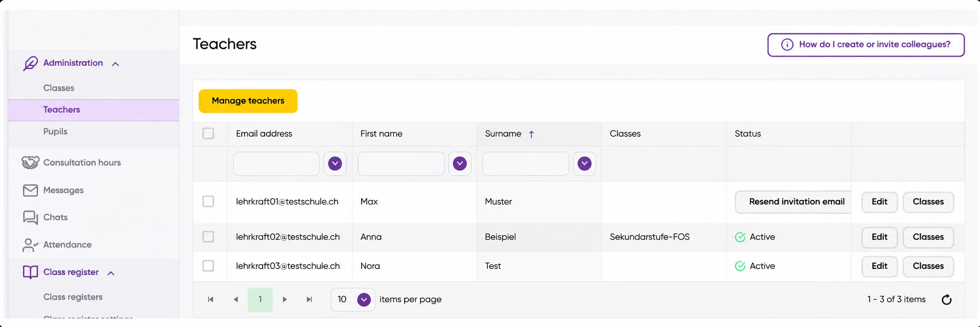Open Classes button for Nora Test
The width and height of the screenshot is (980, 327).
(928, 266)
